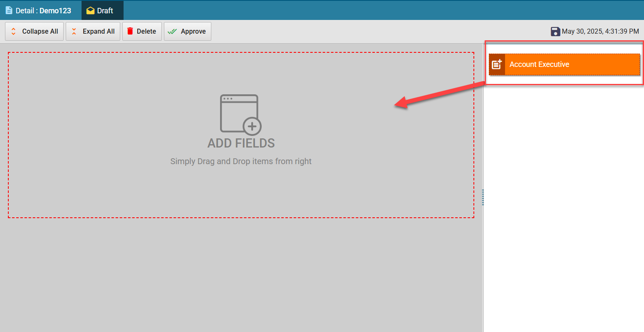Click the add-form icon on Account Executive

[x=497, y=64]
